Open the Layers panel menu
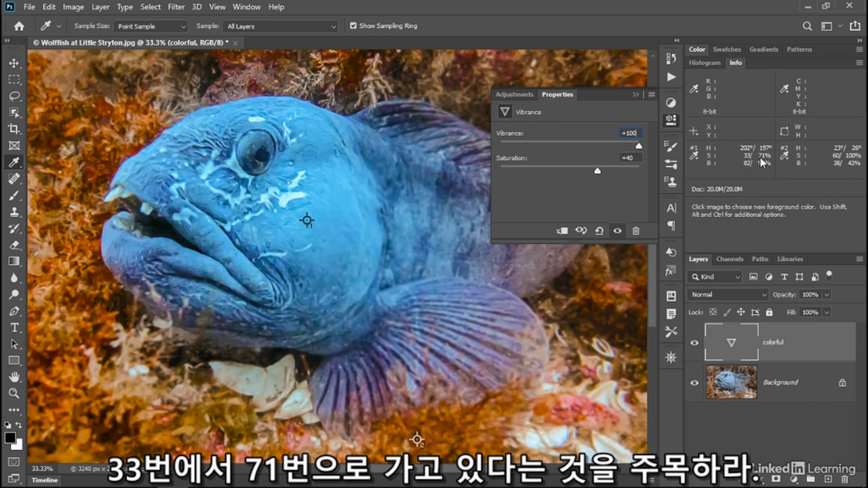The height and width of the screenshot is (488, 868). click(x=860, y=259)
